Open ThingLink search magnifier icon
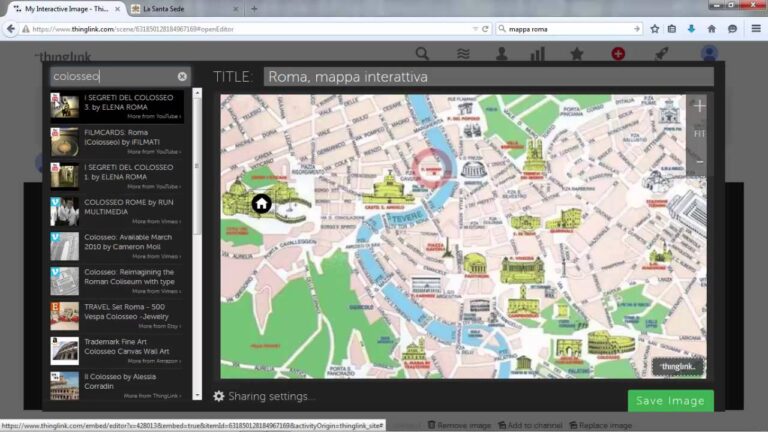768x432 pixels. tap(422, 53)
